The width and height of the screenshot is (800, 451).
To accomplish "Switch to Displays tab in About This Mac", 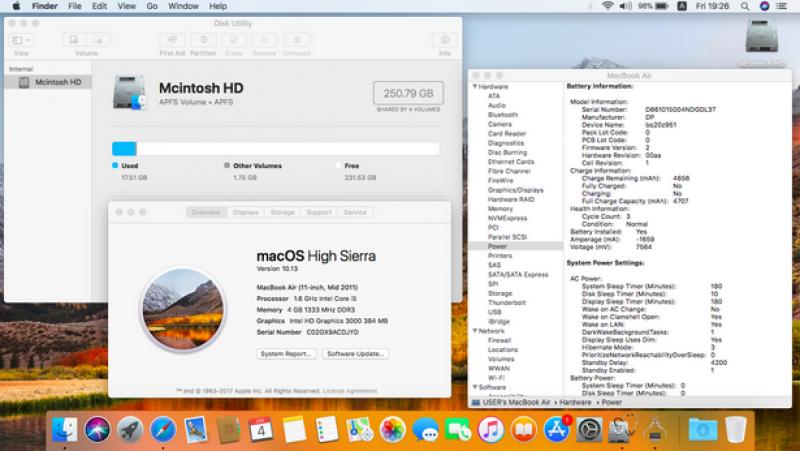I will coord(245,212).
